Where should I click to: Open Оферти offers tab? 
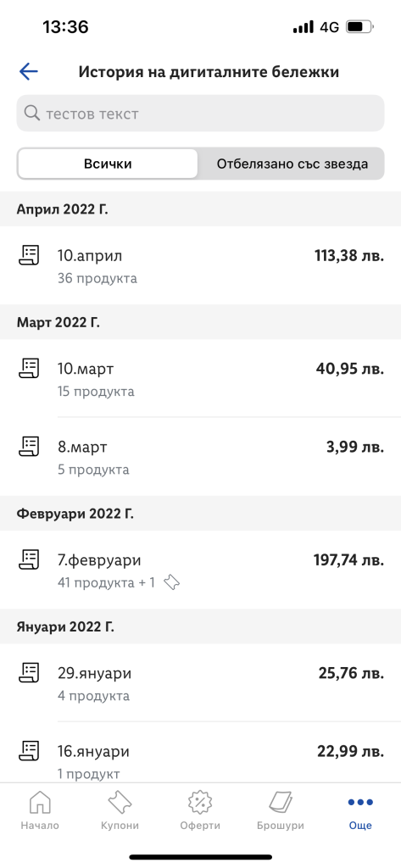[200, 810]
